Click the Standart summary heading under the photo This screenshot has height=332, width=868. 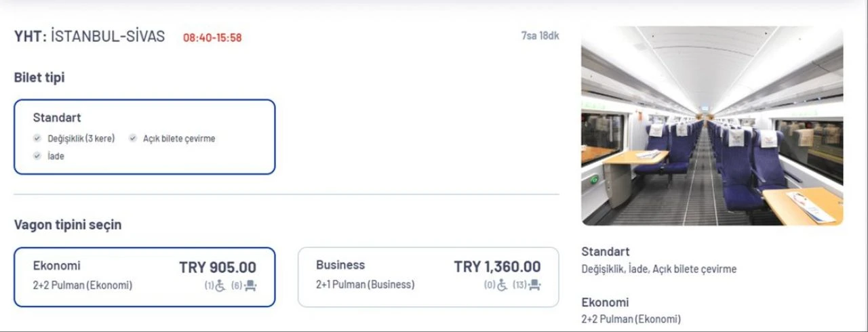coord(605,251)
